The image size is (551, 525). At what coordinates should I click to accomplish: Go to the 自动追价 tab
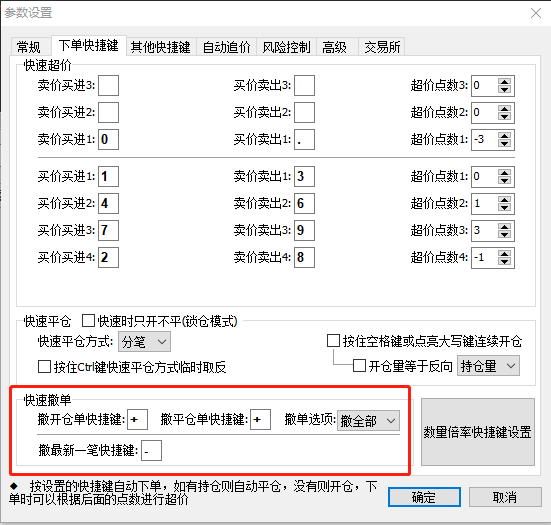coord(226,47)
